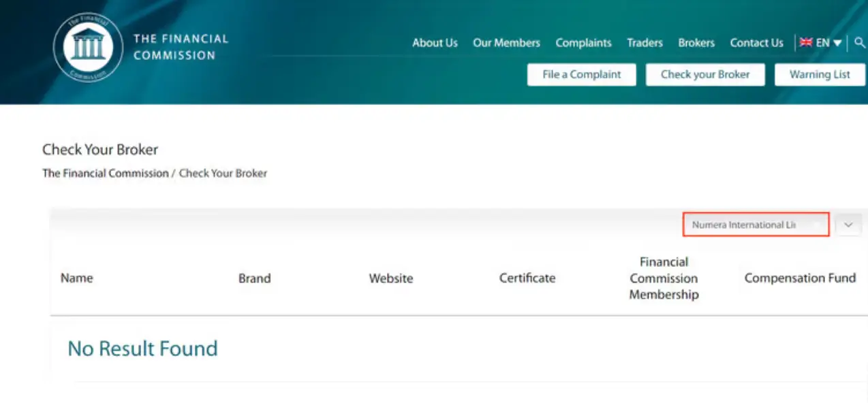Click the Brand column header
Image resolution: width=868 pixels, height=403 pixels.
(255, 278)
